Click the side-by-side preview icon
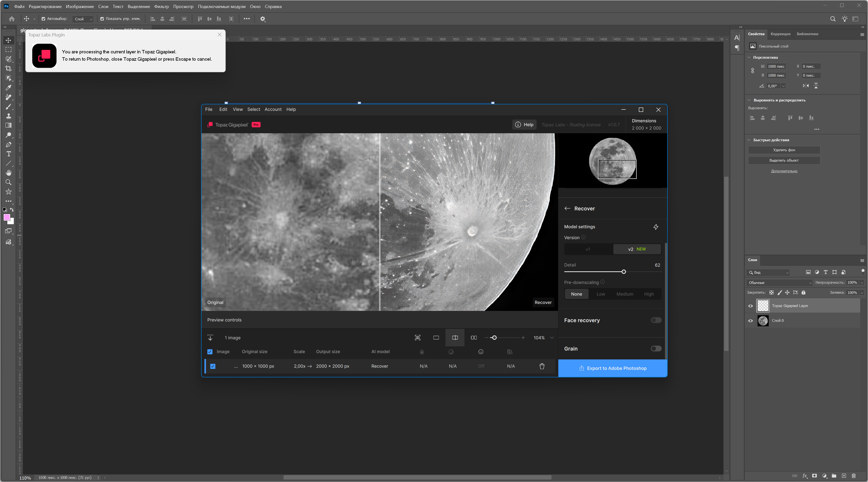 coord(474,338)
